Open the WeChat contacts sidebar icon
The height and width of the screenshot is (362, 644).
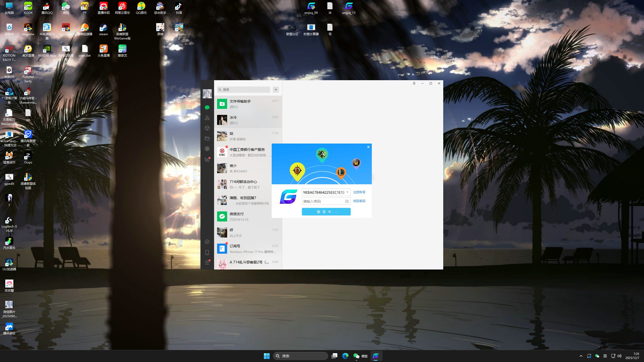[x=207, y=118]
